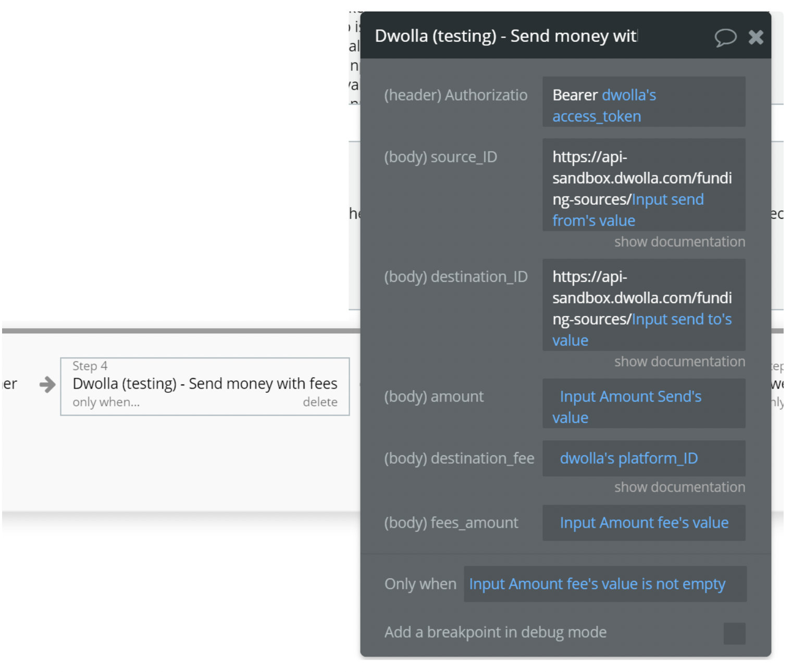
Task: Show documentation under destination_fee field
Action: [x=679, y=487]
